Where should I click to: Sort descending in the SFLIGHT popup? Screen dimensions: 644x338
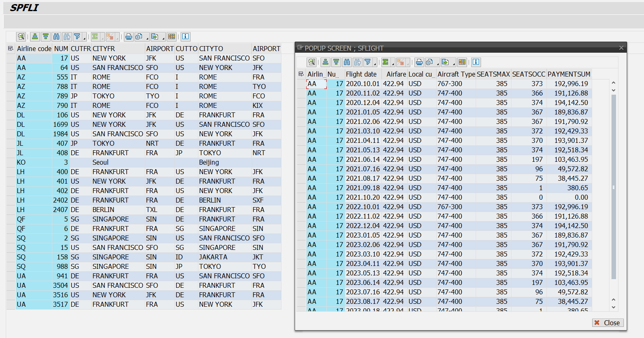[336, 62]
